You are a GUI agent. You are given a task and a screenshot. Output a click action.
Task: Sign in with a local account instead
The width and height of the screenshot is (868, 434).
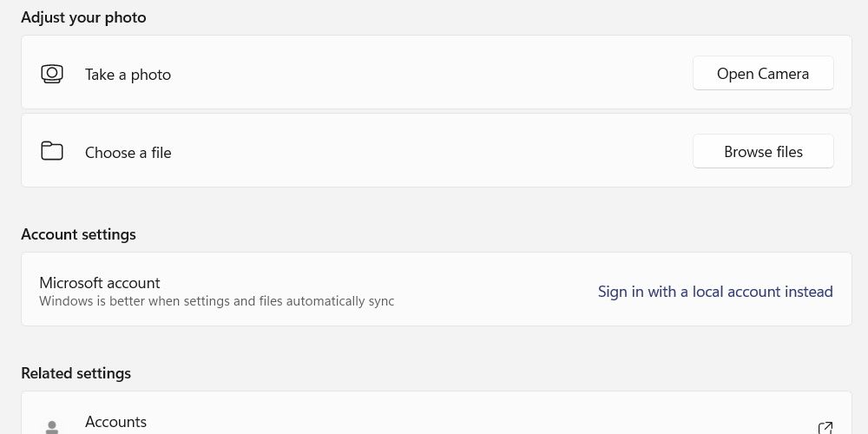tap(715, 292)
